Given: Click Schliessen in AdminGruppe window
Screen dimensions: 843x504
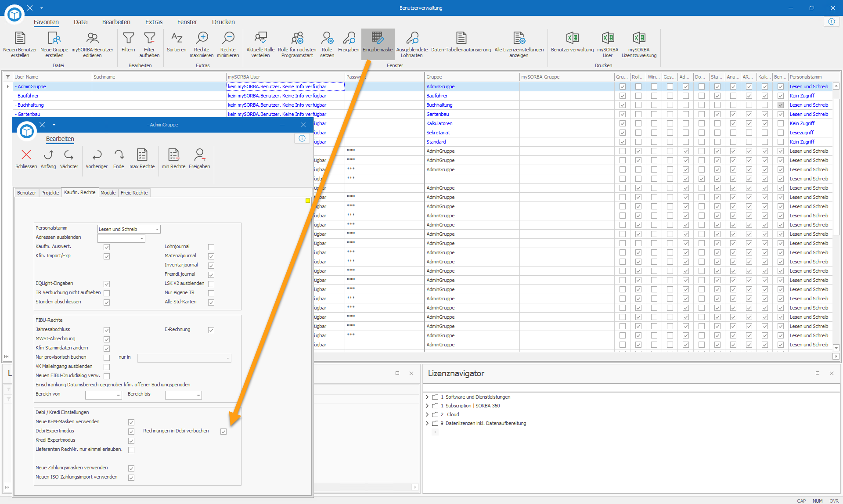Looking at the screenshot, I should point(26,159).
